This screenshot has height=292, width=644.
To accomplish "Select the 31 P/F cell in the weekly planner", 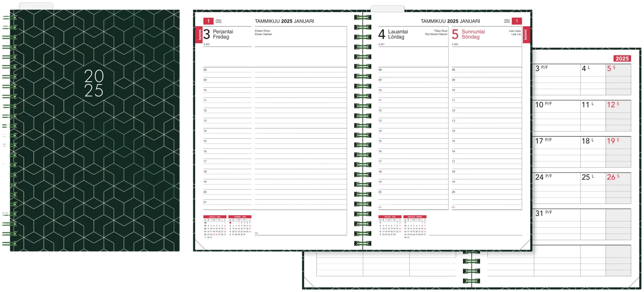I will 557,224.
